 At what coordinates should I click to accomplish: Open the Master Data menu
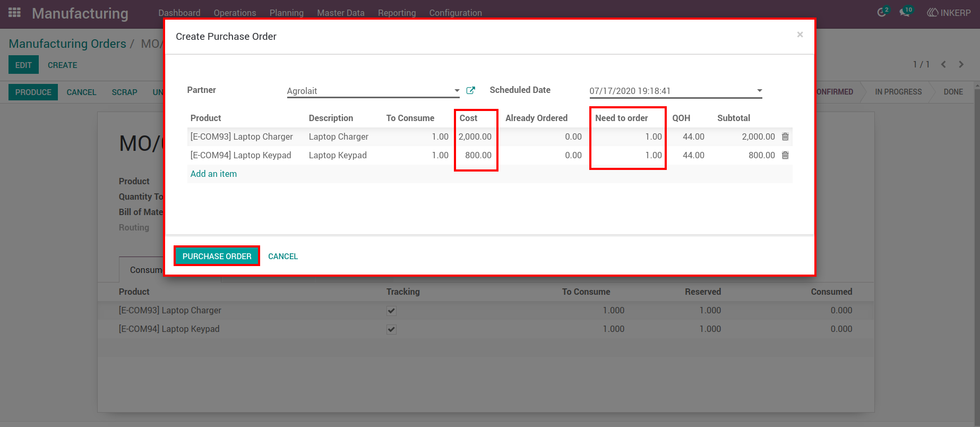tap(341, 13)
